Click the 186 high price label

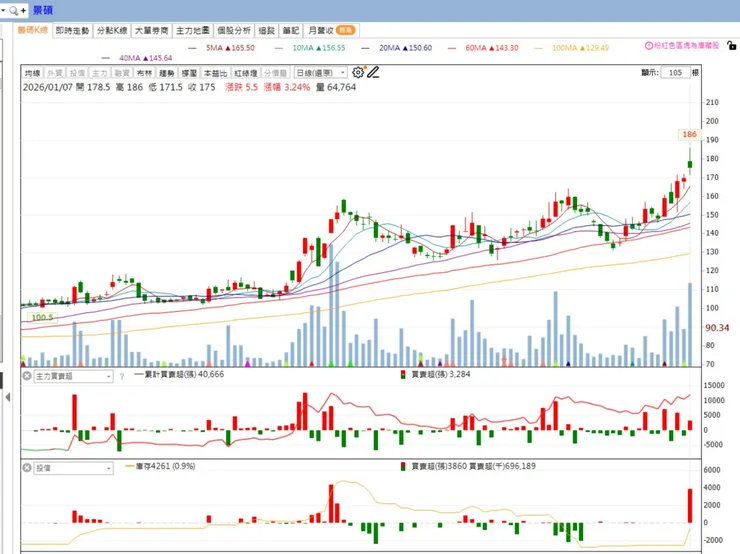(690, 134)
